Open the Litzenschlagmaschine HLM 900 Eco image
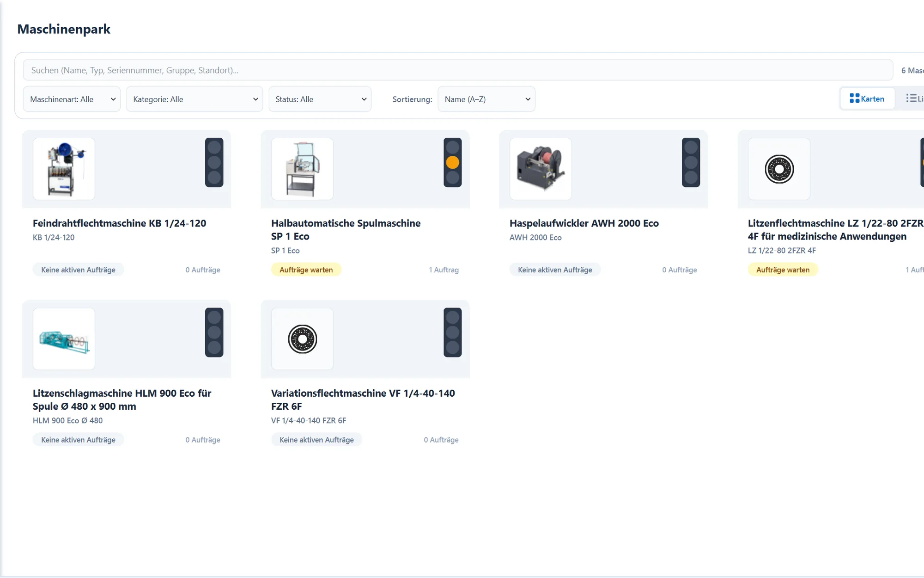The image size is (924, 578). [64, 339]
